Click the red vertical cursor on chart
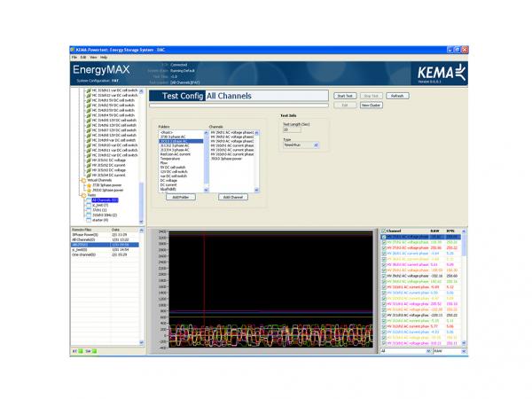 204,290
